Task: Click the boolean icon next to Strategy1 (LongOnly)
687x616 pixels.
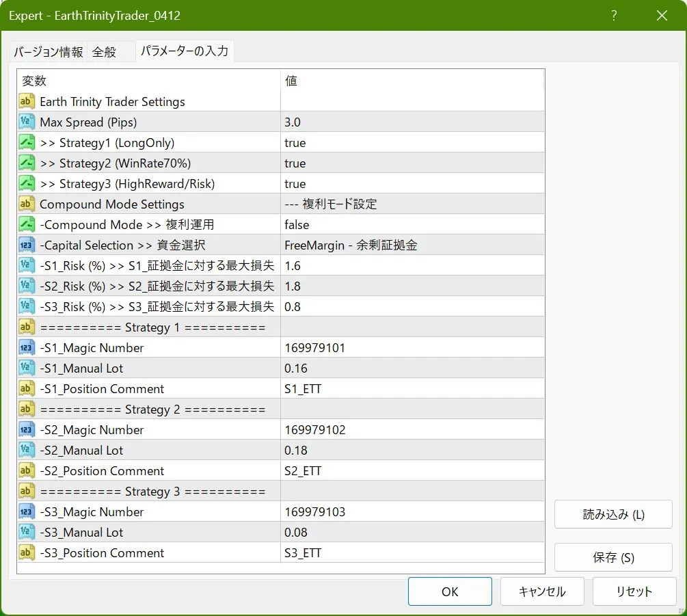Action: pyautogui.click(x=27, y=143)
